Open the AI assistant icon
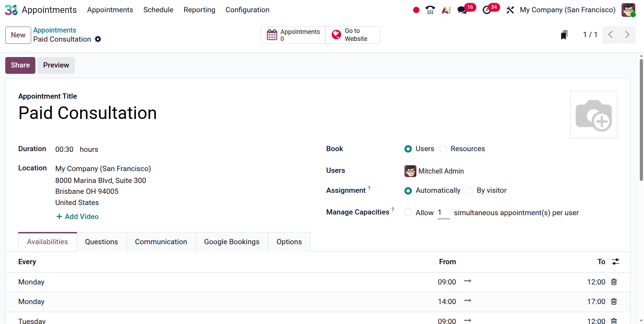Viewport: 644px width, 324px height. pos(446,10)
